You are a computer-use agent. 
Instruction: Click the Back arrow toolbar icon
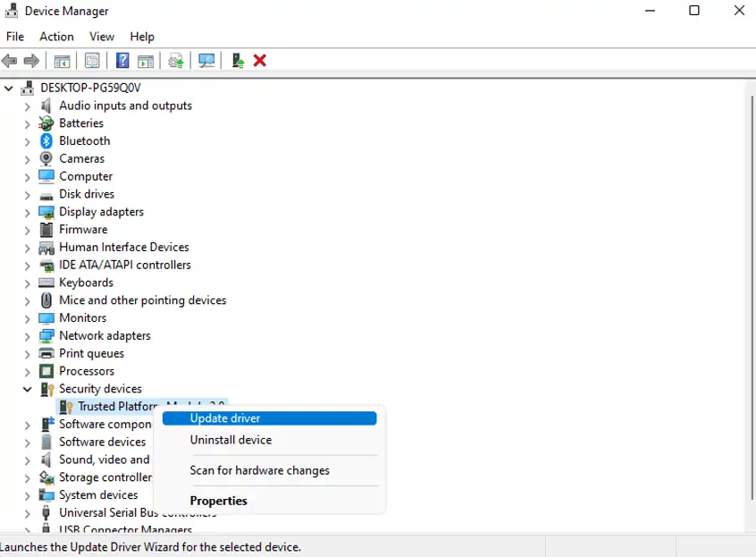pos(10,61)
